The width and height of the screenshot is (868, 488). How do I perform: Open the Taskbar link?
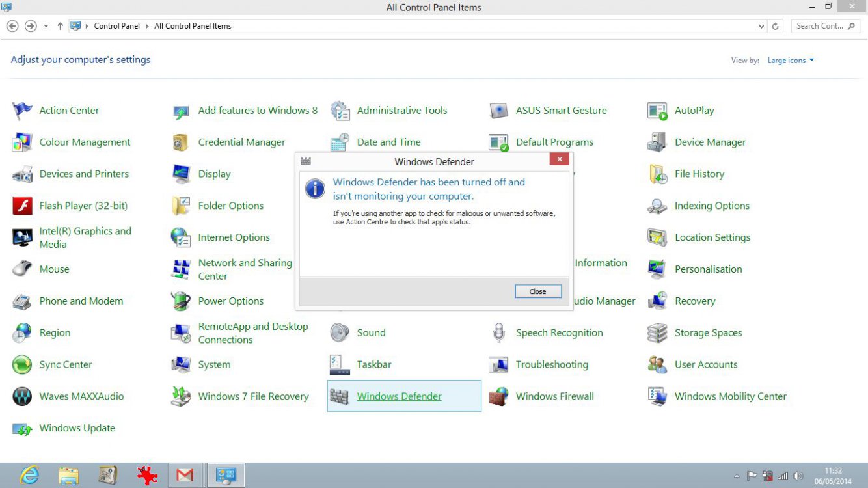[374, 364]
